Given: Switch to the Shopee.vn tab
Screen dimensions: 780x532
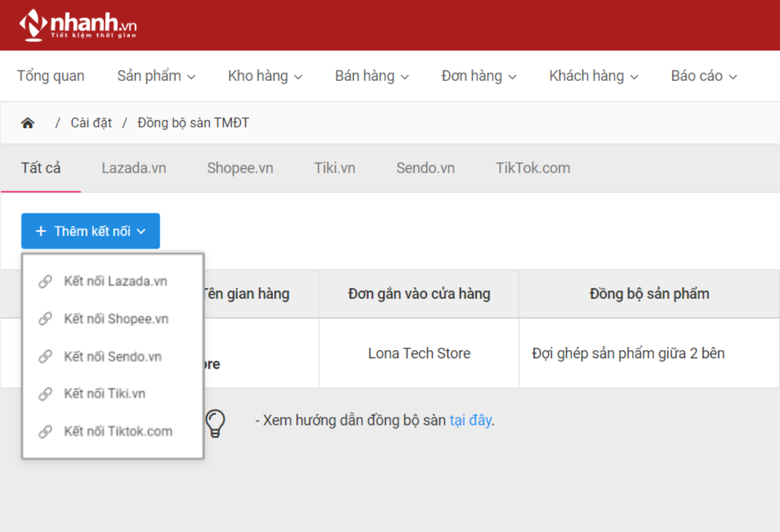Looking at the screenshot, I should pyautogui.click(x=240, y=168).
